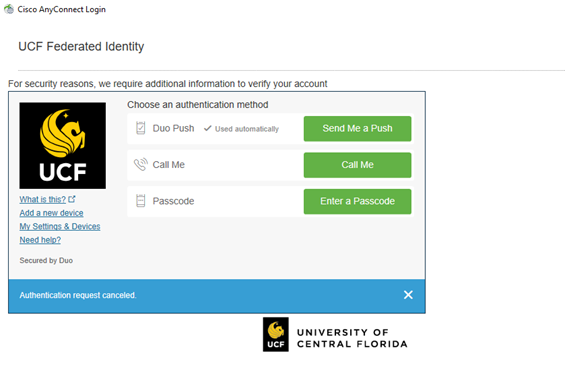Choose the Call Me green button
The width and height of the screenshot is (565, 377).
click(x=357, y=165)
